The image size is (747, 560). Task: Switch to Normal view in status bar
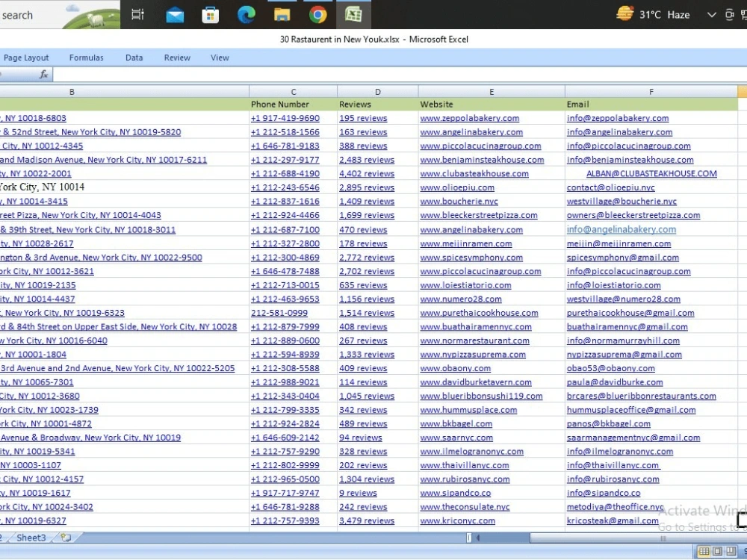click(x=704, y=552)
